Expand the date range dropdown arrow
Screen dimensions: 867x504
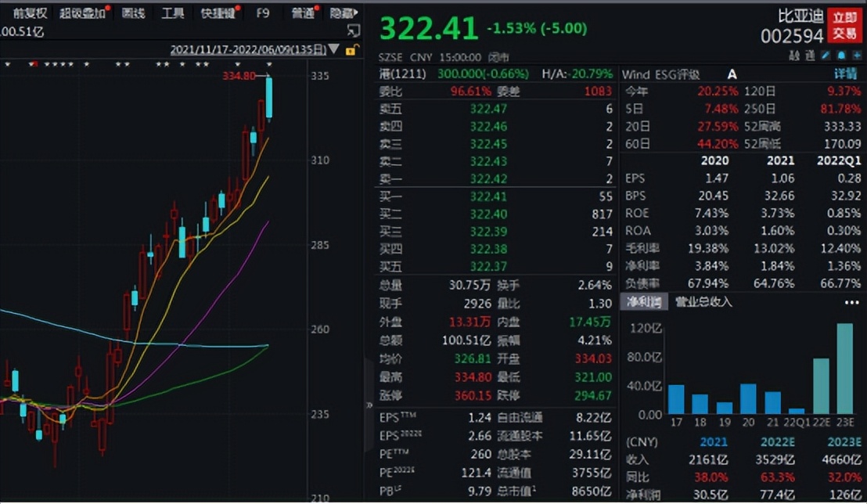pyautogui.click(x=335, y=50)
